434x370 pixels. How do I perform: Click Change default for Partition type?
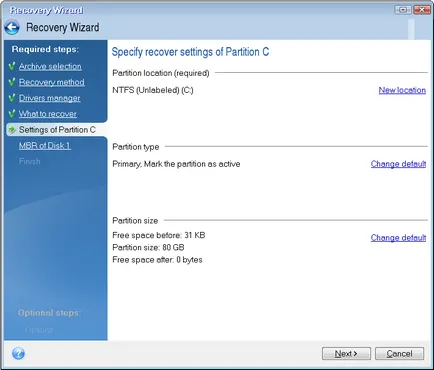(x=398, y=164)
